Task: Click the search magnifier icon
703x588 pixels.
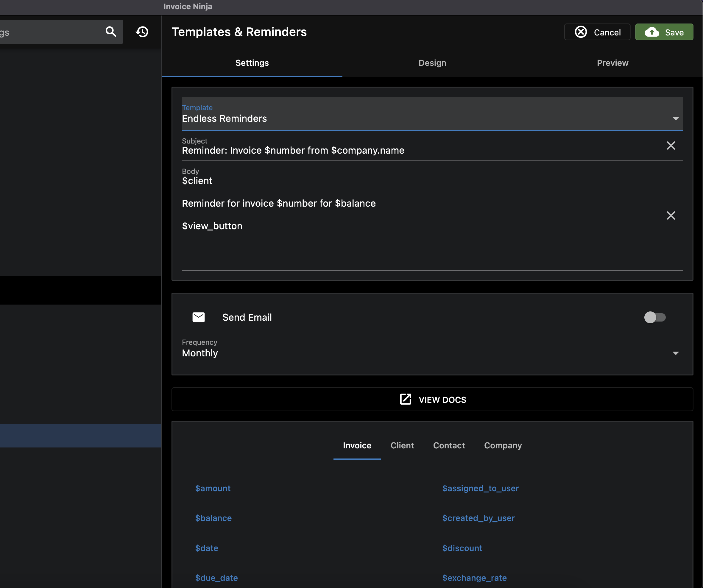Action: (111, 32)
